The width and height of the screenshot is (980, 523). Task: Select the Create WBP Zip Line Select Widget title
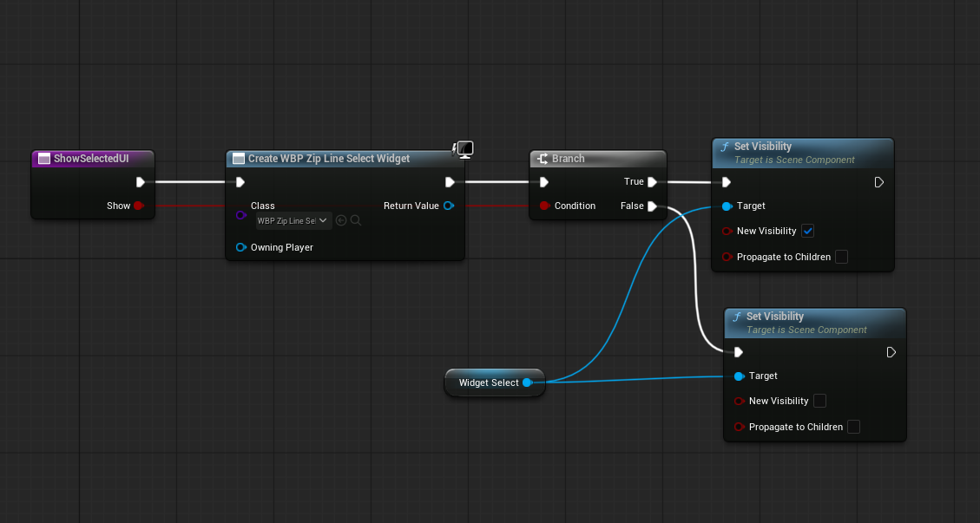coord(329,159)
